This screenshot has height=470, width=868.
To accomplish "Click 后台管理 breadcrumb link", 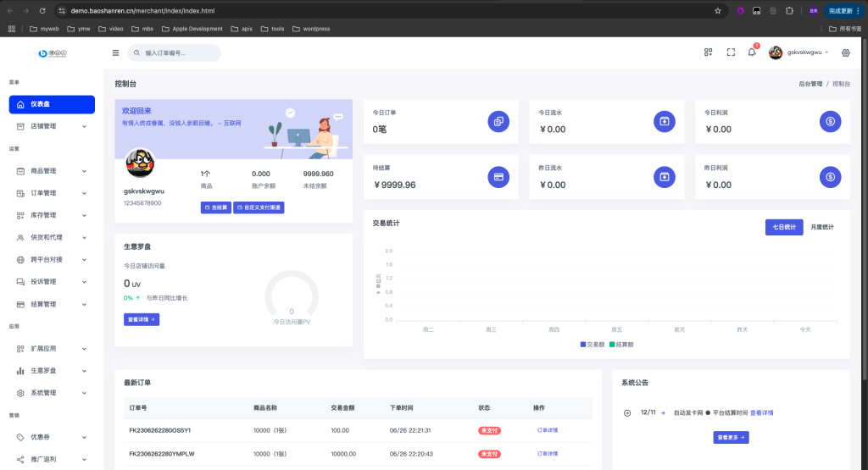I will [x=810, y=84].
